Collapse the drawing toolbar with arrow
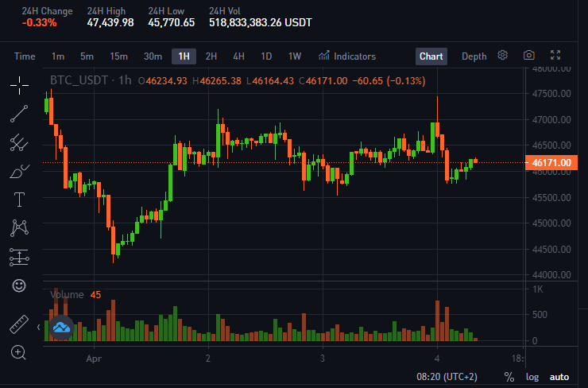588x388 pixels. tap(39, 328)
